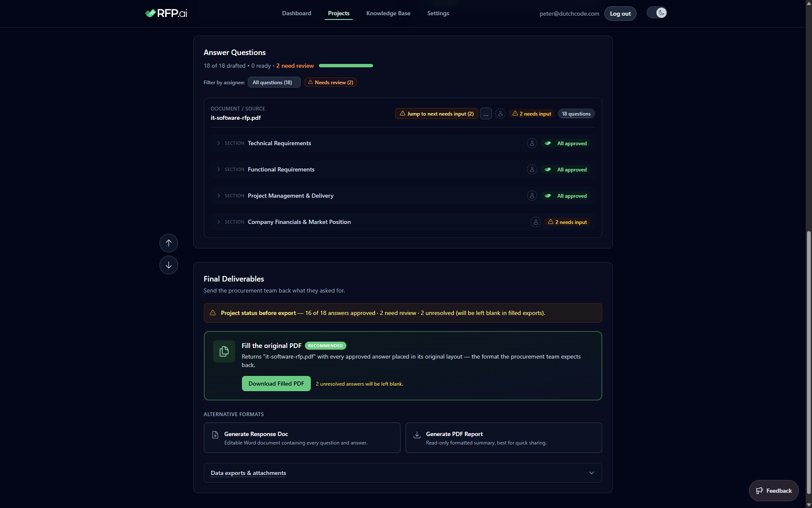Filter by Needs review (2)
This screenshot has height=508, width=812.
(x=330, y=82)
